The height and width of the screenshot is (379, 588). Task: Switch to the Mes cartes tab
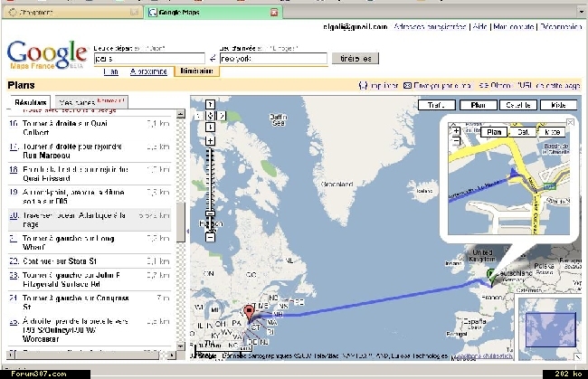point(91,102)
